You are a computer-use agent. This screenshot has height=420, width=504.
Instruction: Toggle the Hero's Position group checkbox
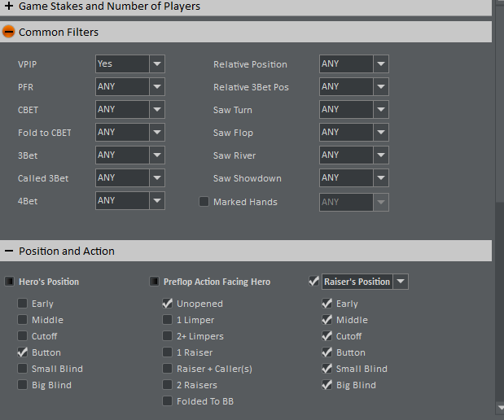click(9, 282)
